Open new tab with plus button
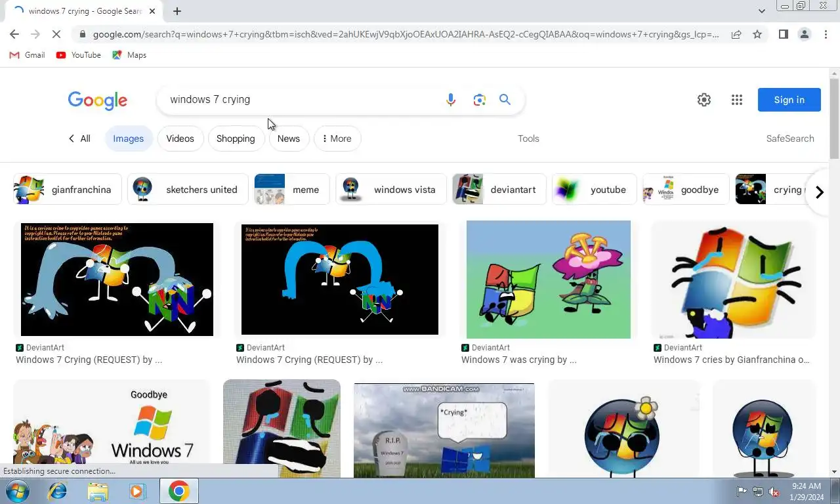This screenshot has height=504, width=840. point(177,11)
